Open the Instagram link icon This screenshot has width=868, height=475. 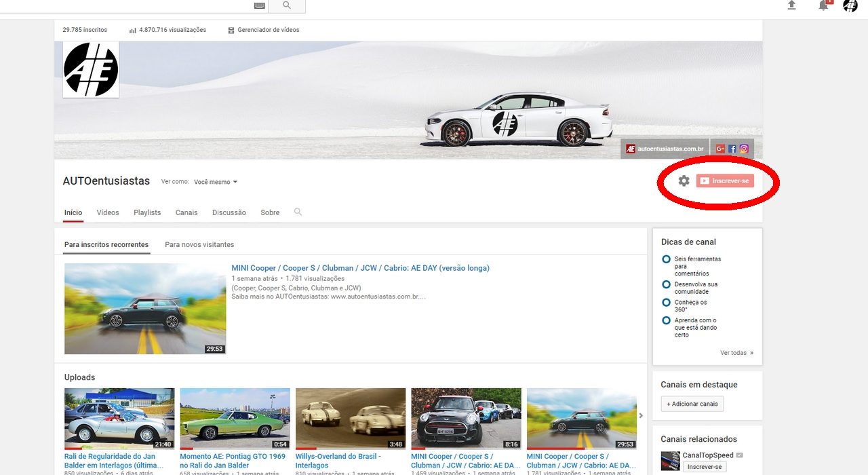744,149
